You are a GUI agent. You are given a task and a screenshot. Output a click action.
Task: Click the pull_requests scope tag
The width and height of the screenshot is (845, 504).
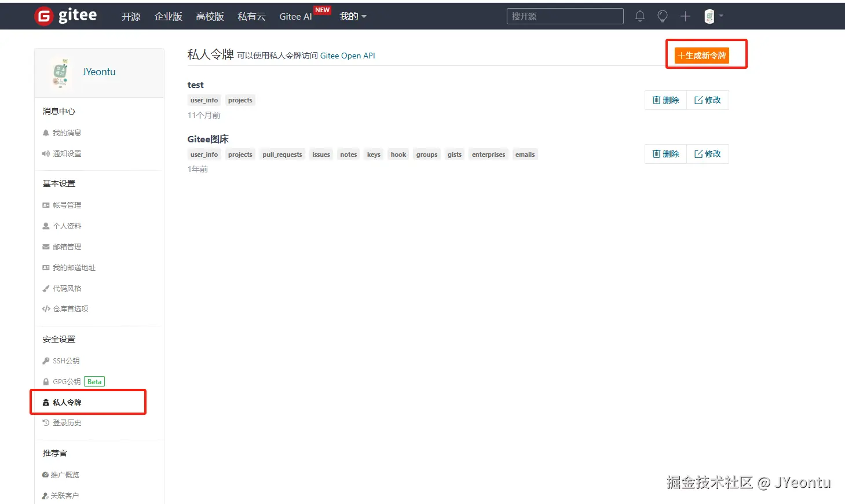pos(282,154)
